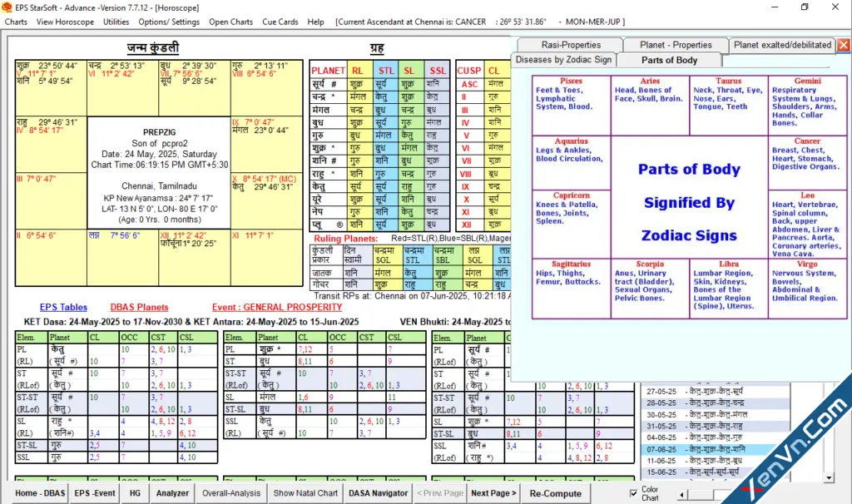Click the Aquarius cell in zodiac body chart
This screenshot has height=504, width=852.
pos(571,163)
